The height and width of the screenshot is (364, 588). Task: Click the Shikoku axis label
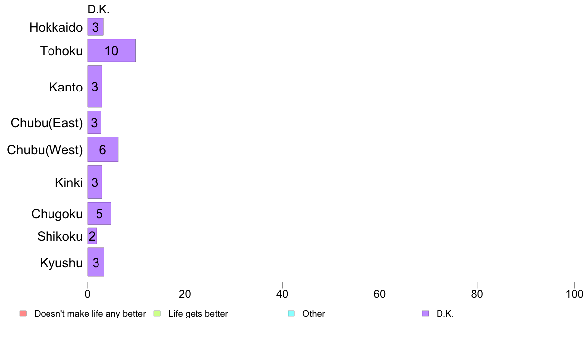59,236
